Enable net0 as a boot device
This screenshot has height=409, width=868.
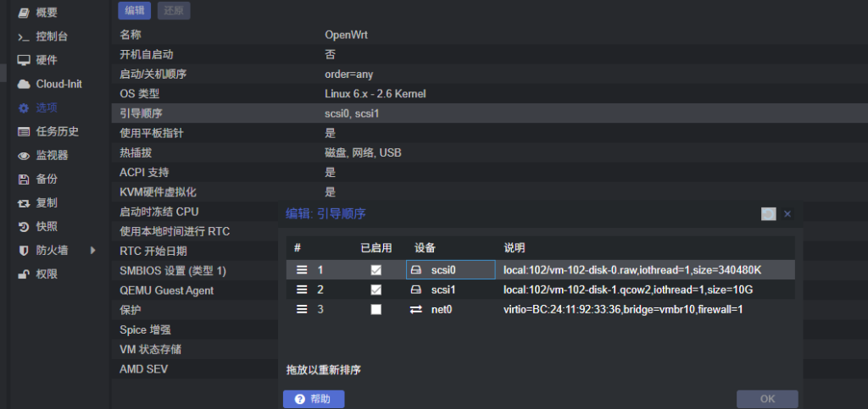(376, 309)
